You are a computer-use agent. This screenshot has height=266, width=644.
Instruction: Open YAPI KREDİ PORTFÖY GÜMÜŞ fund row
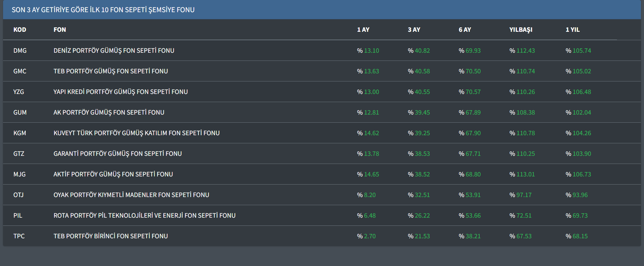(120, 92)
